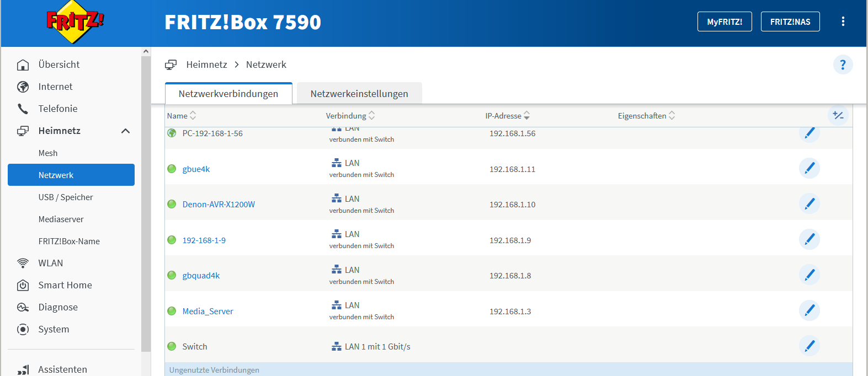
Task: Open the Media_Server device link
Action: 208,311
